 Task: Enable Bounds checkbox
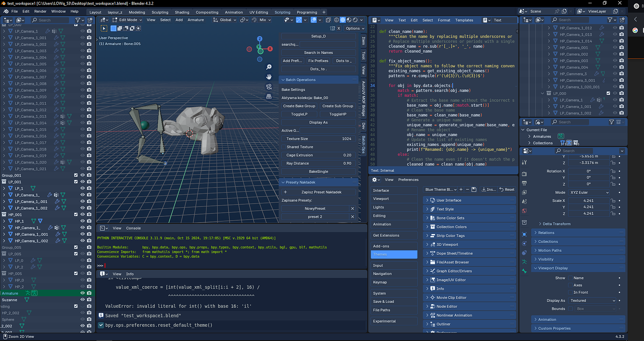(x=570, y=309)
